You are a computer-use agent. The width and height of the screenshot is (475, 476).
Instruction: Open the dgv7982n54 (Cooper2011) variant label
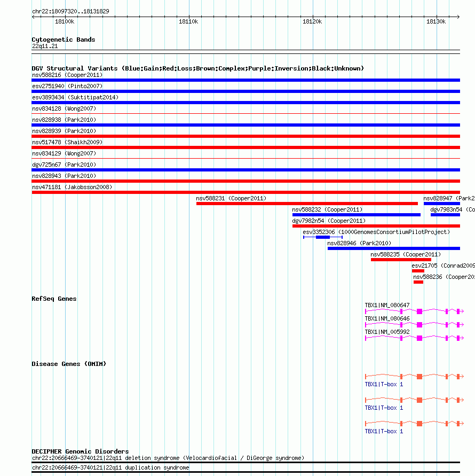(329, 221)
